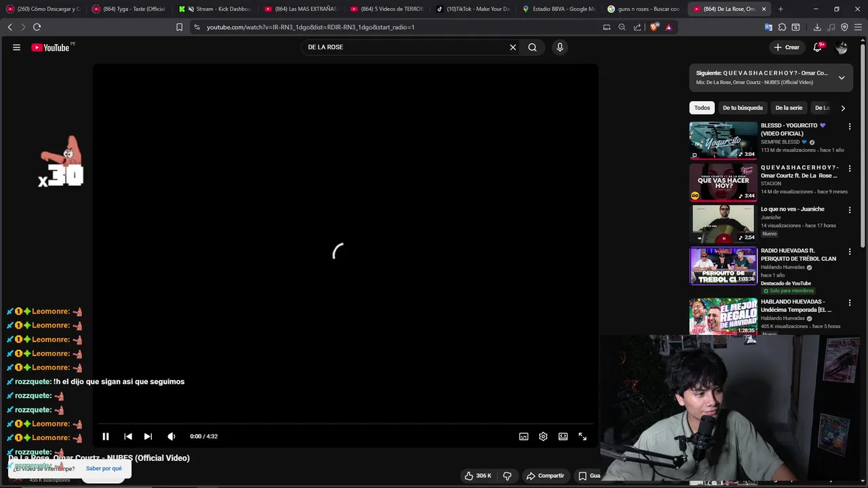
Task: Seek on the video progress bar
Action: coord(345,424)
